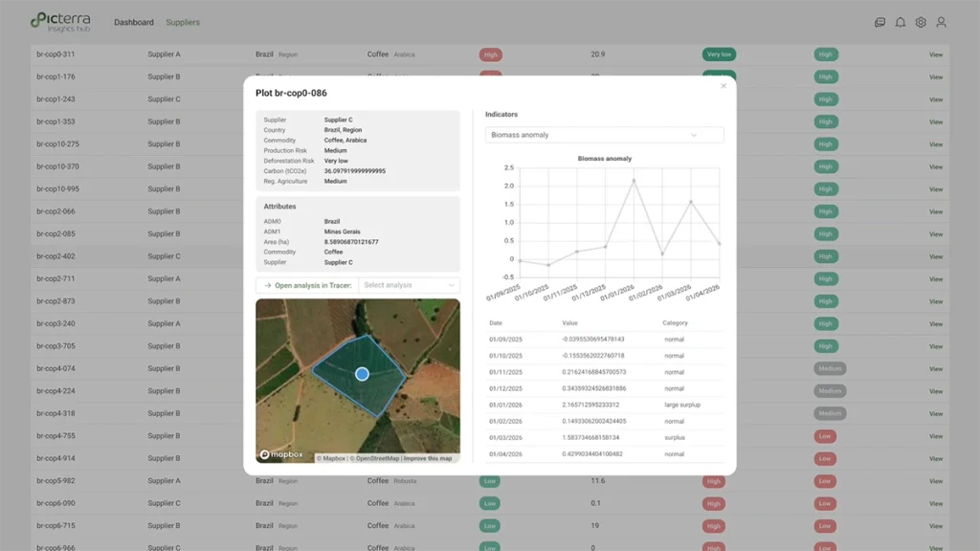Open settings gear icon in header
This screenshot has width=980, height=551.
921,23
